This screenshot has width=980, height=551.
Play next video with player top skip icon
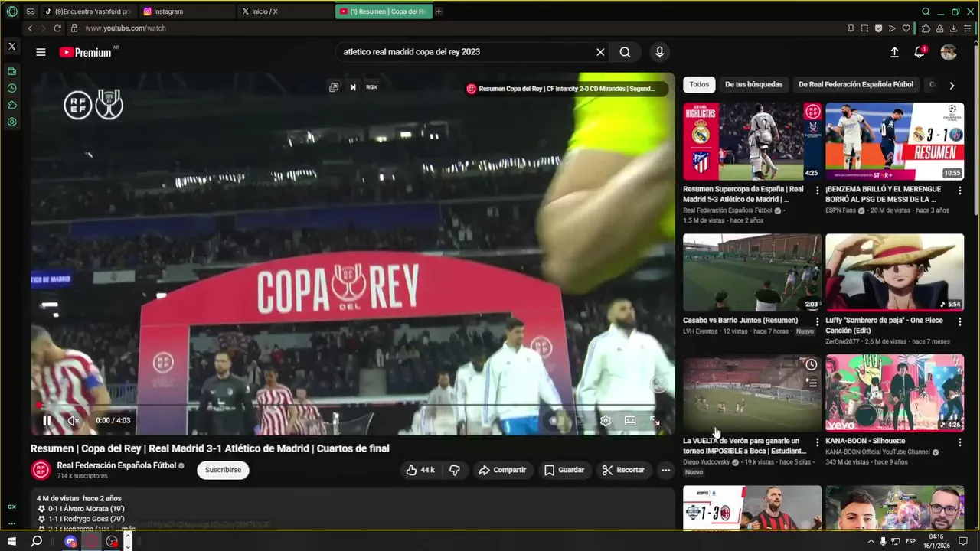tap(353, 87)
